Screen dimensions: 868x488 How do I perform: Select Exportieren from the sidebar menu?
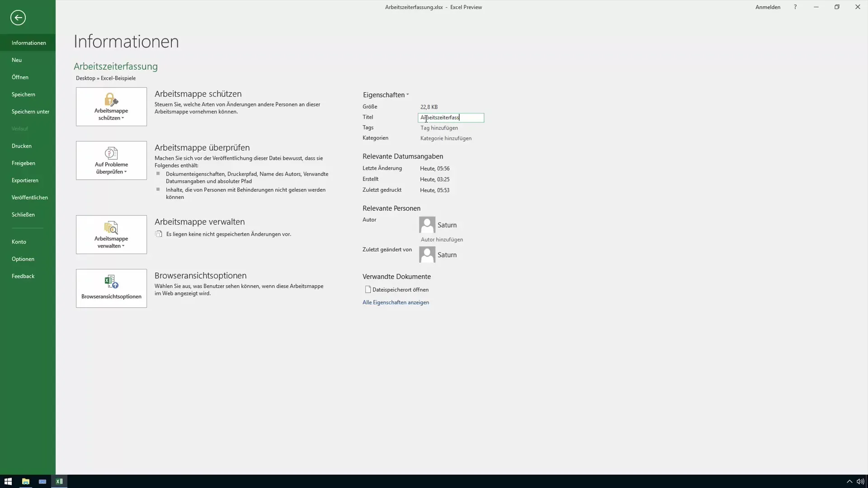pyautogui.click(x=24, y=180)
